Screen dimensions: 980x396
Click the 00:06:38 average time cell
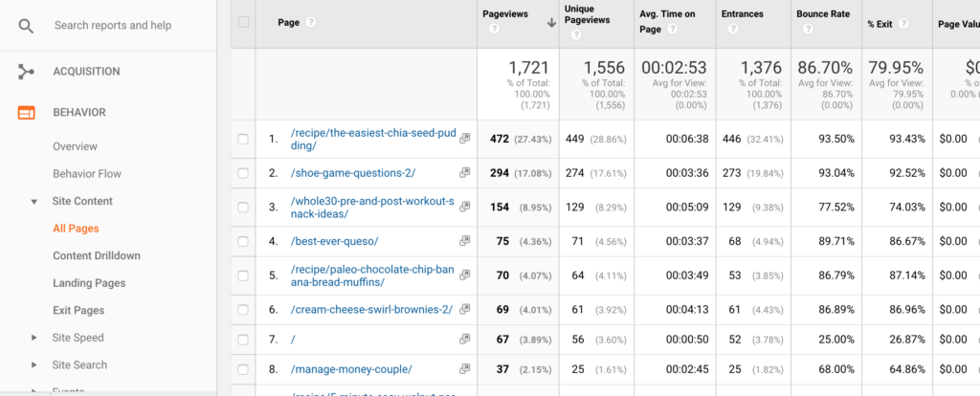(x=687, y=139)
